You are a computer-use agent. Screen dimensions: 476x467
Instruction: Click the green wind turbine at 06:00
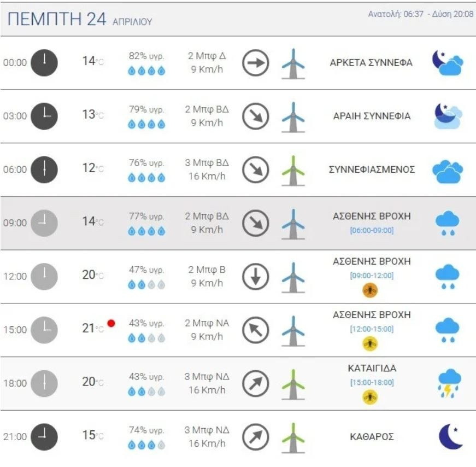[x=293, y=170]
